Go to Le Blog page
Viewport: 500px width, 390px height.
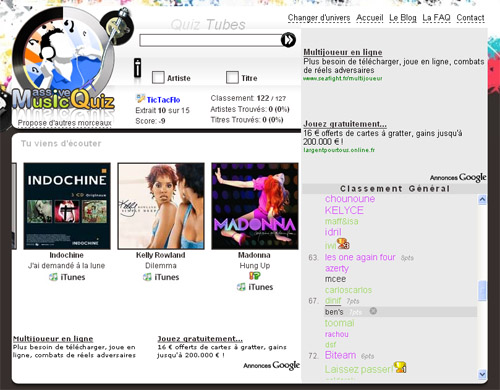(403, 18)
